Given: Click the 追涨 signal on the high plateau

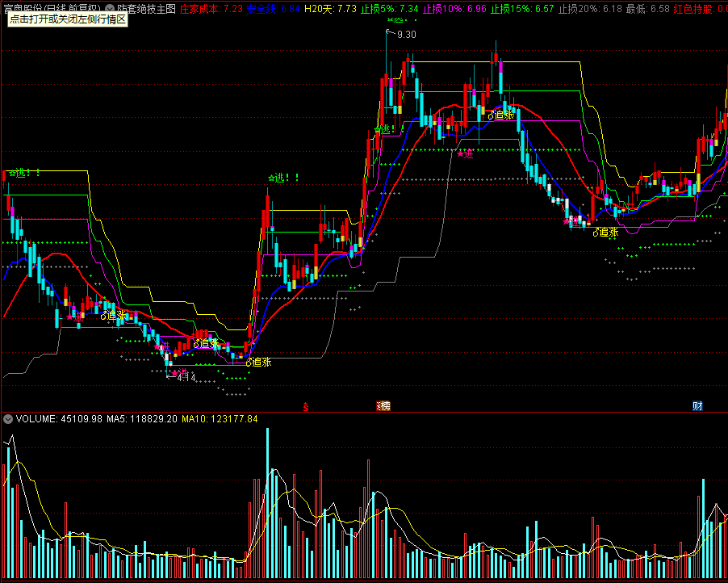Looking at the screenshot, I should click(501, 115).
